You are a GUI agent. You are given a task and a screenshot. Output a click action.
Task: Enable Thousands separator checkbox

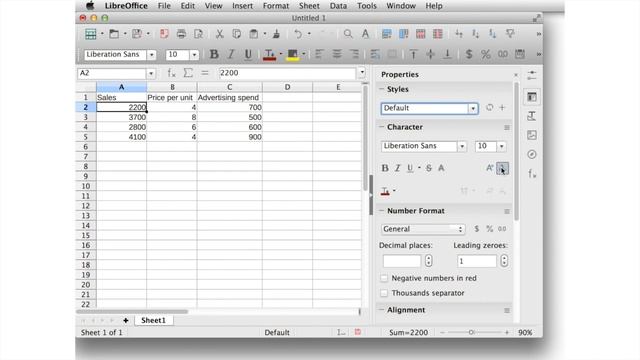click(x=384, y=293)
